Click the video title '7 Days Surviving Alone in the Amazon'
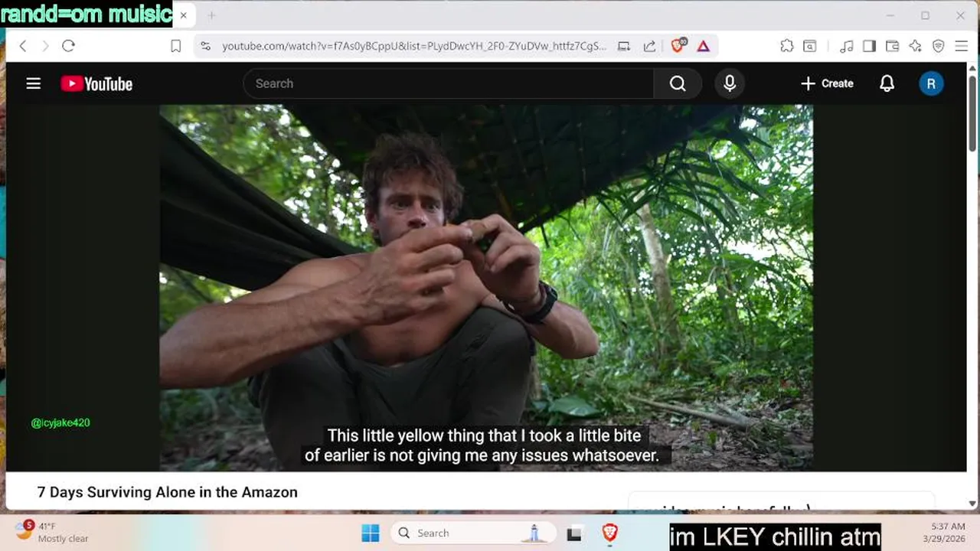This screenshot has height=551, width=980. tap(168, 492)
